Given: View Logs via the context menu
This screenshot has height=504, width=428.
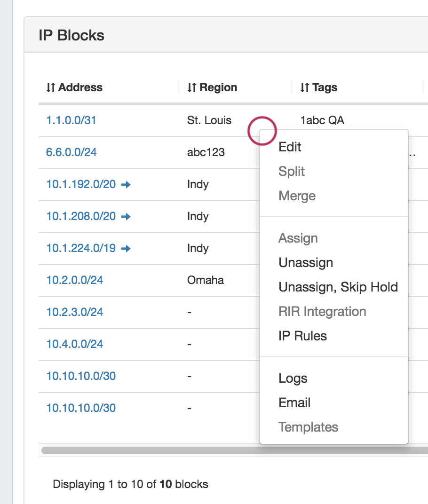Looking at the screenshot, I should coord(293,378).
